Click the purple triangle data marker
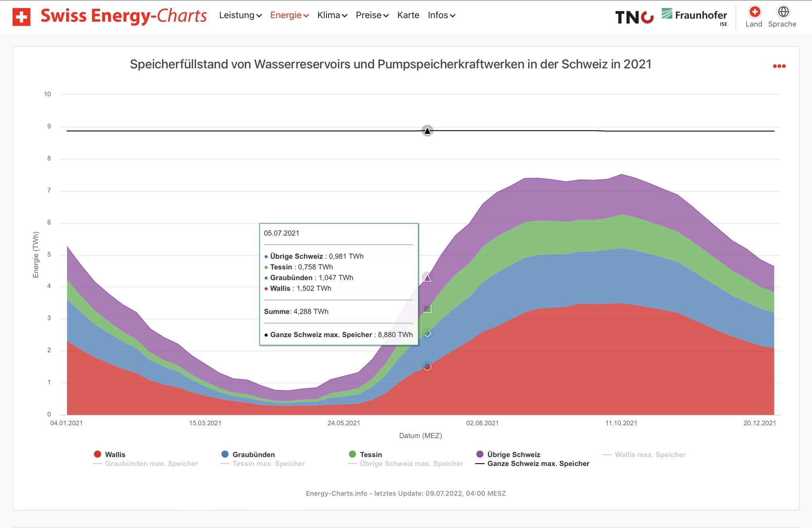This screenshot has width=812, height=528. tap(427, 277)
